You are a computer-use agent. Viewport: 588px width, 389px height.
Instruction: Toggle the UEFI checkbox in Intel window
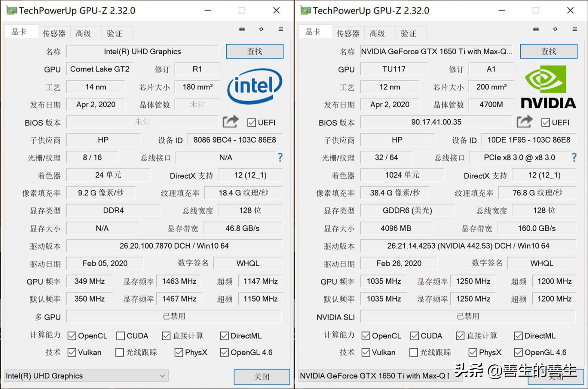coord(251,122)
